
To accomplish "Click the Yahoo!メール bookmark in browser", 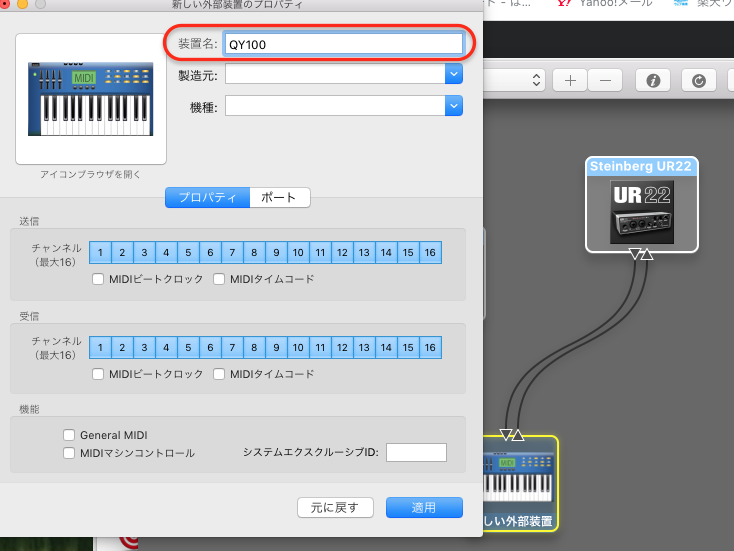I will coord(604,4).
